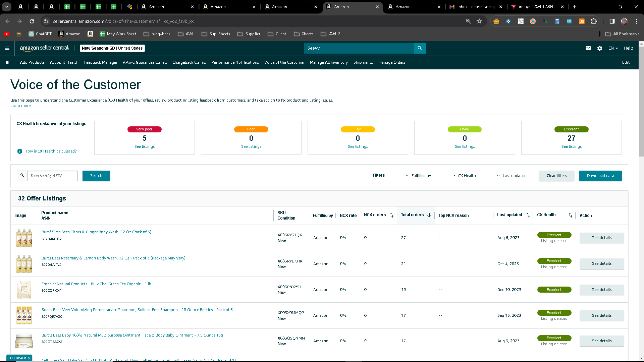Go to Manage All Inventory

pos(329,62)
